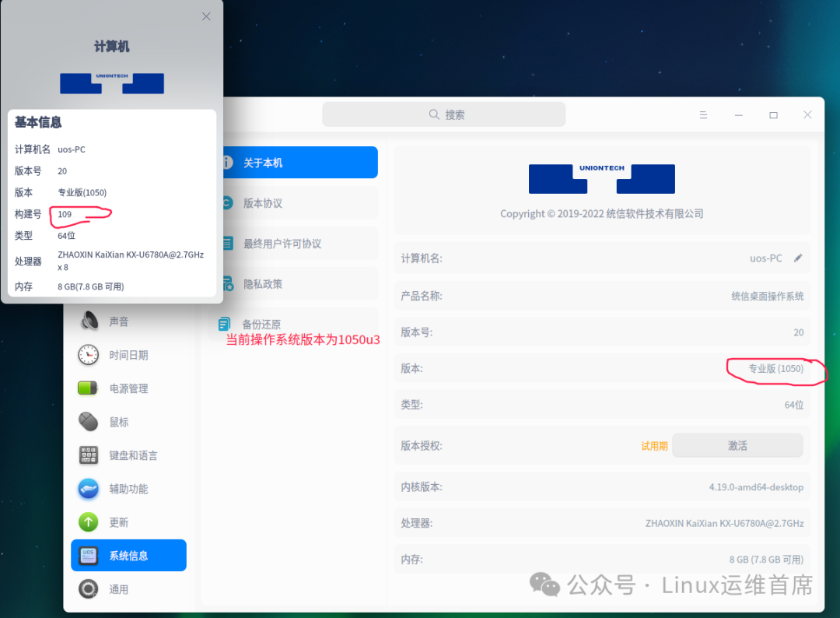Click the About This PC info icon

pyautogui.click(x=228, y=163)
